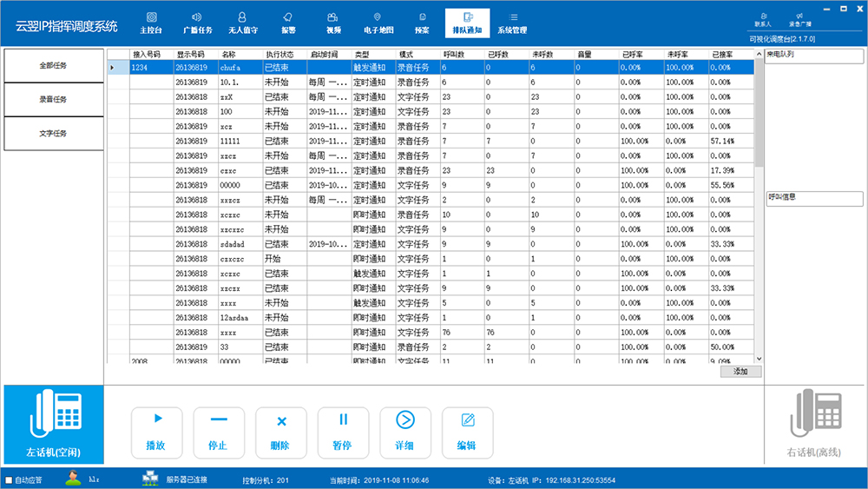Show 全部任务 all tasks

click(54, 65)
